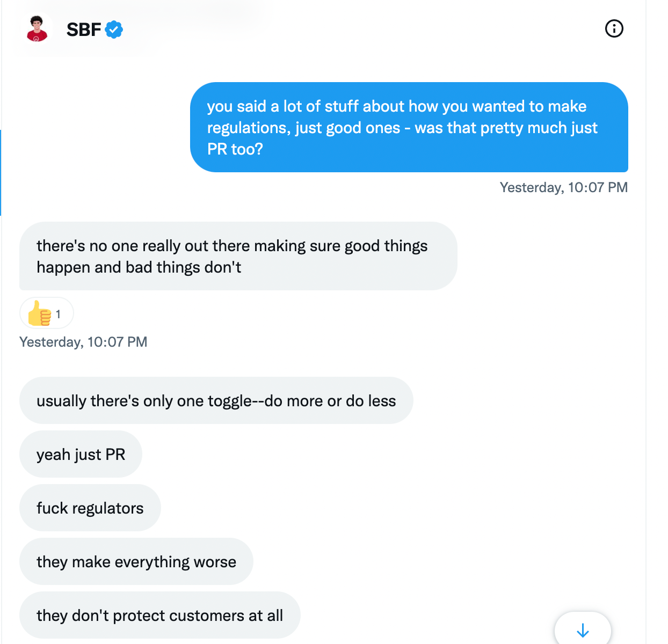Open conversation info via the circled i icon

click(614, 28)
